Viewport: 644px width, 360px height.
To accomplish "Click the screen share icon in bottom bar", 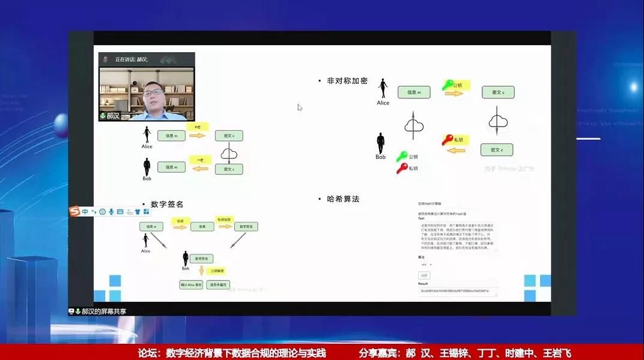I will point(71,311).
